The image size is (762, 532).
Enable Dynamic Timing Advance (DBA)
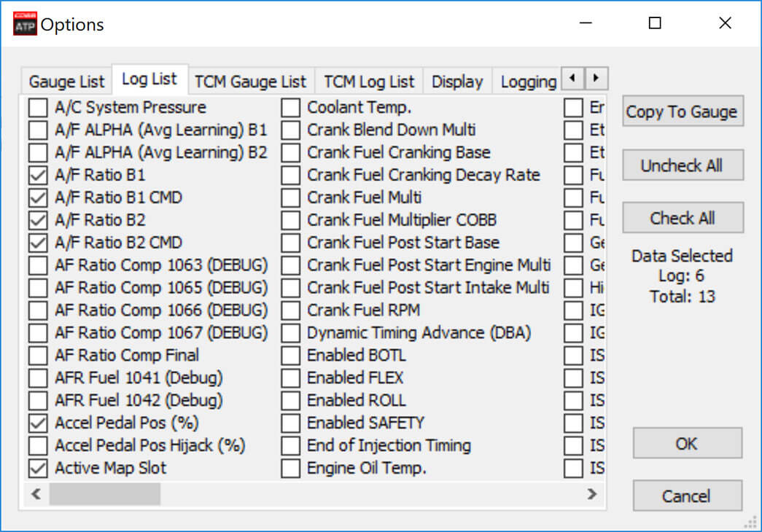tap(289, 333)
